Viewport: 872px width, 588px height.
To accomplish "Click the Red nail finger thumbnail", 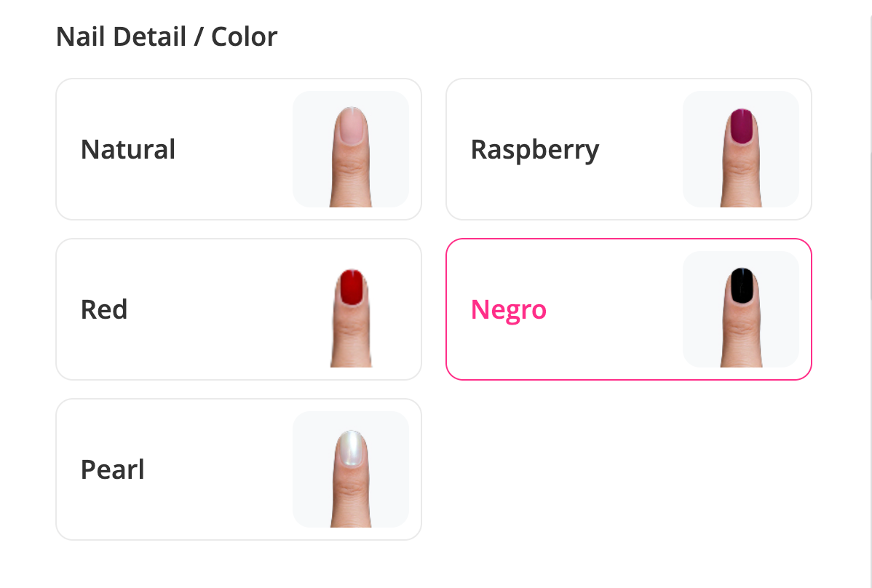I will (351, 309).
